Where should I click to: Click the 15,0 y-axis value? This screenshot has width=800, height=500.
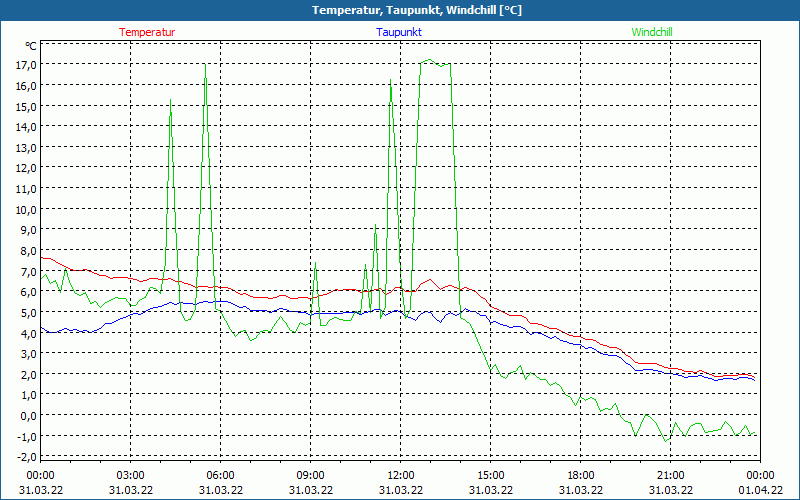27,106
